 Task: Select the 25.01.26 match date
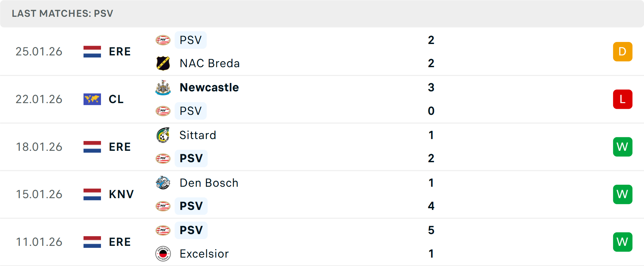pyautogui.click(x=39, y=51)
